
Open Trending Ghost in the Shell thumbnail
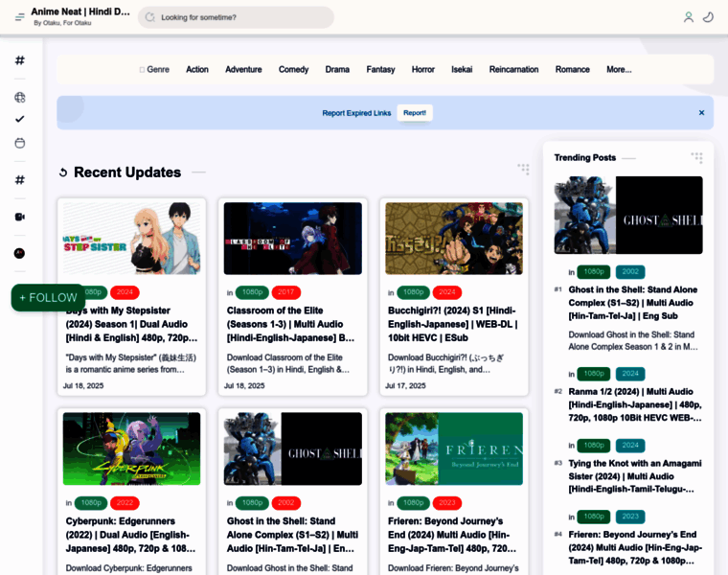(628, 215)
